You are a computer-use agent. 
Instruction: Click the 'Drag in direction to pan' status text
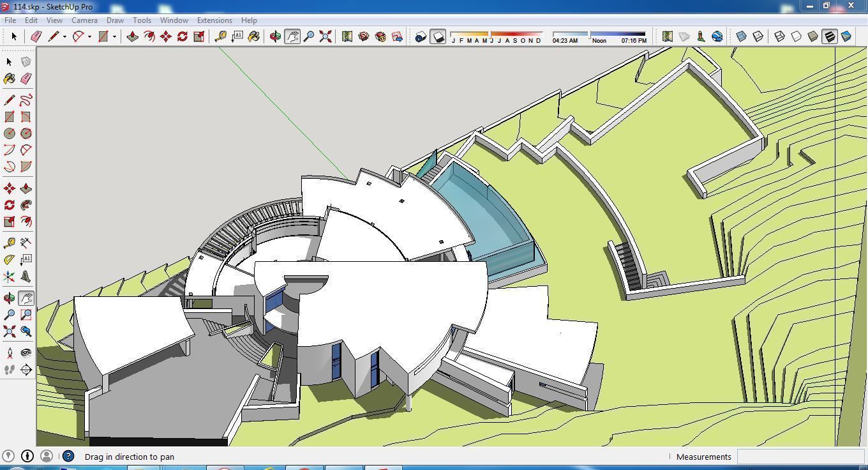pyautogui.click(x=130, y=457)
